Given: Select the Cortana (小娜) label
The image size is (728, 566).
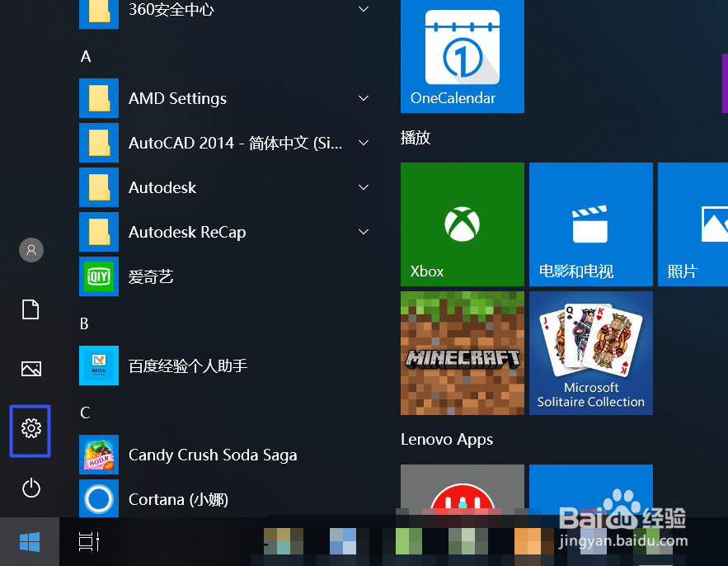Looking at the screenshot, I should tap(178, 499).
